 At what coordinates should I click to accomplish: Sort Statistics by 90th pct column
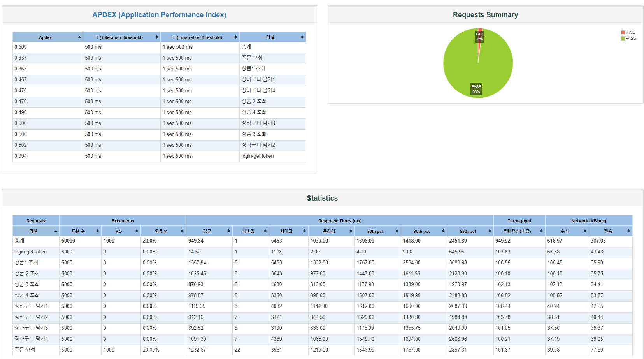(377, 231)
